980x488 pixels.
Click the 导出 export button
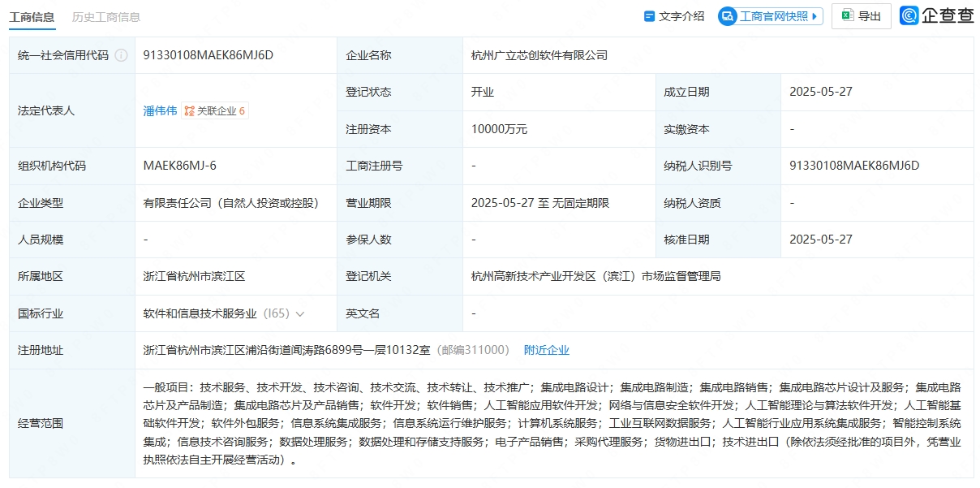pyautogui.click(x=862, y=16)
